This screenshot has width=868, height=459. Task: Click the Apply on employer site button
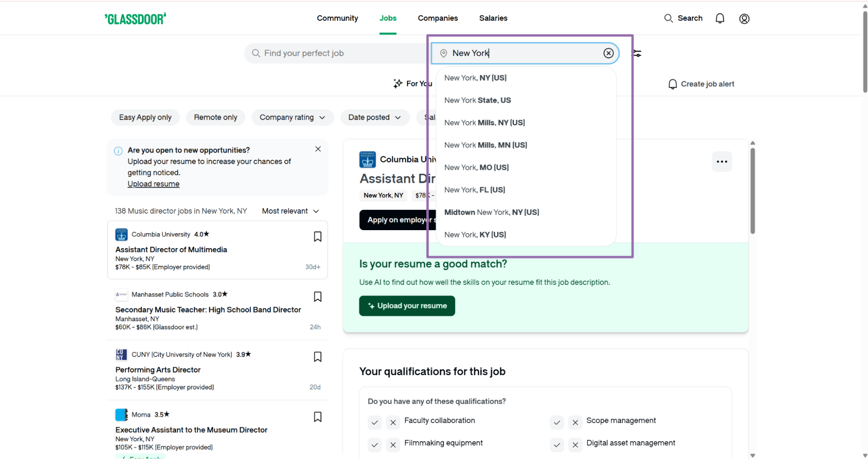tap(397, 220)
